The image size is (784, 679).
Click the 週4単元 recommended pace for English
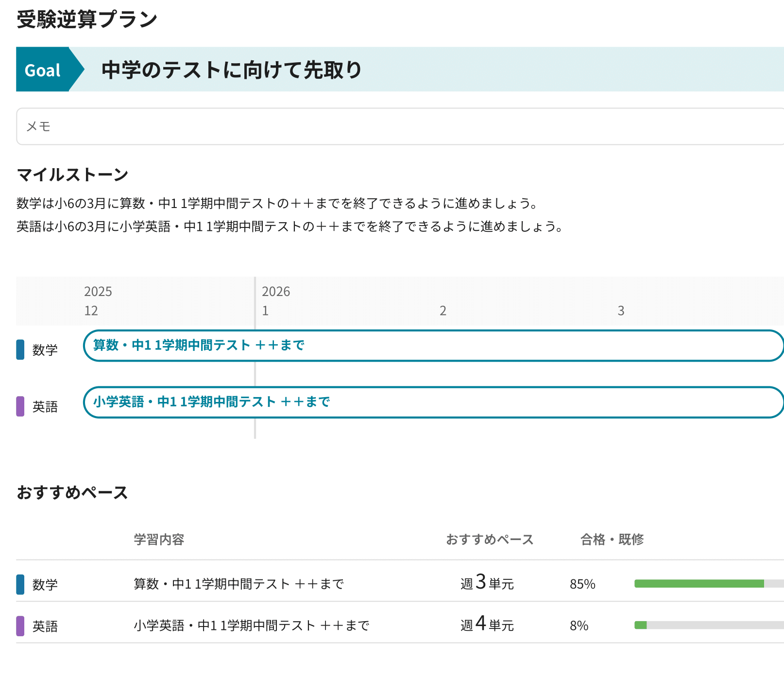tap(487, 624)
